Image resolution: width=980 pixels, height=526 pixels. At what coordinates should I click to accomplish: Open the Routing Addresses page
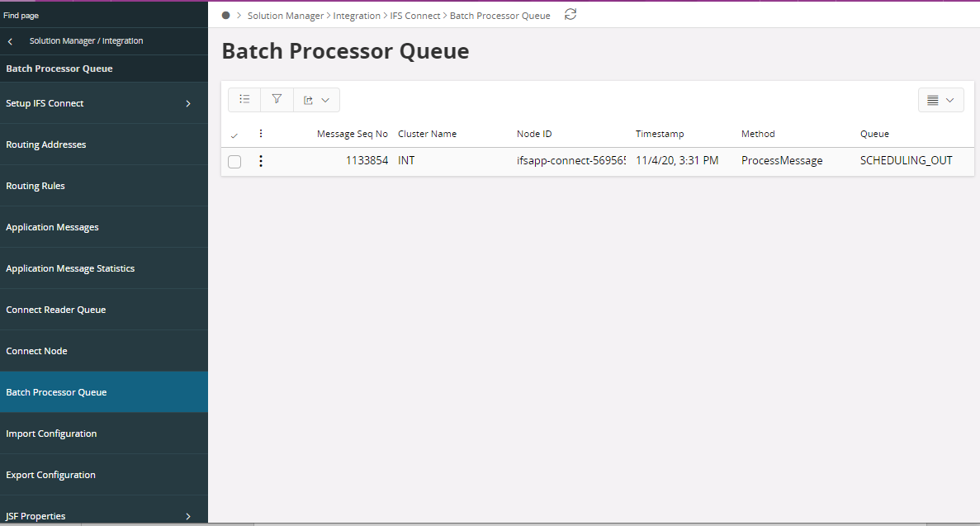click(x=46, y=145)
